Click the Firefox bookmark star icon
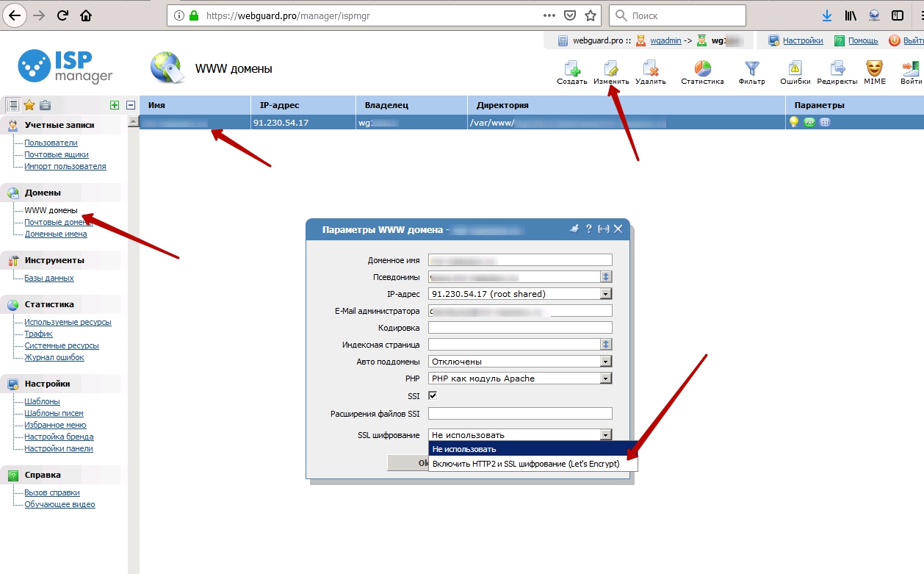 click(x=590, y=15)
